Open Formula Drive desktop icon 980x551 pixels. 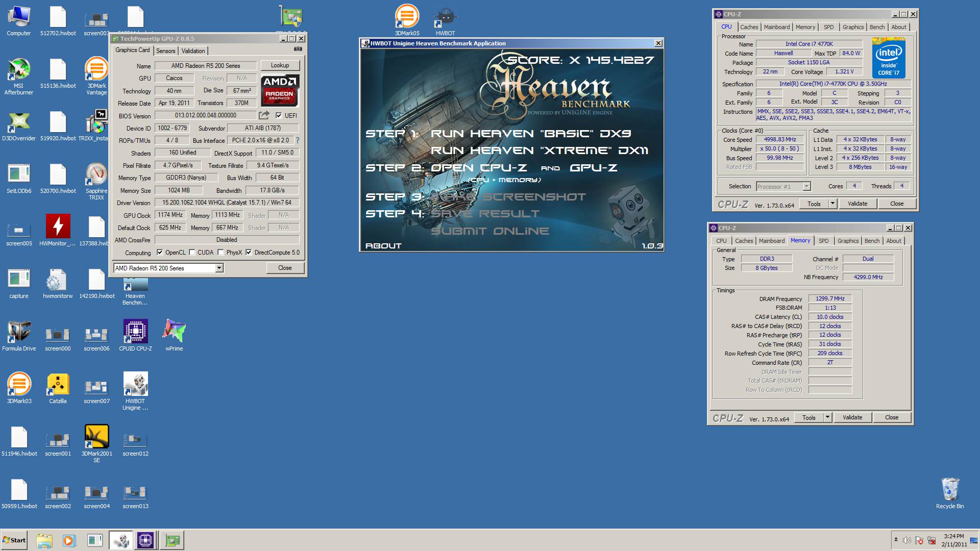(x=19, y=336)
